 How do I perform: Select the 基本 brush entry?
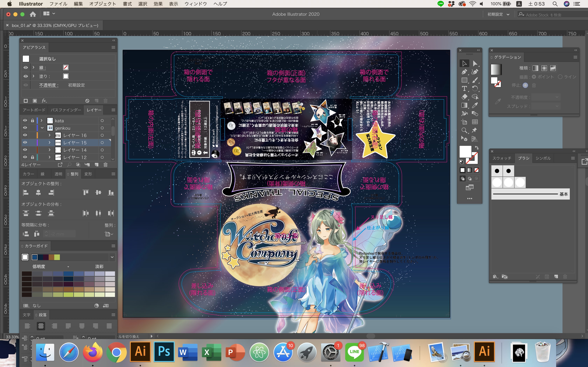click(530, 194)
